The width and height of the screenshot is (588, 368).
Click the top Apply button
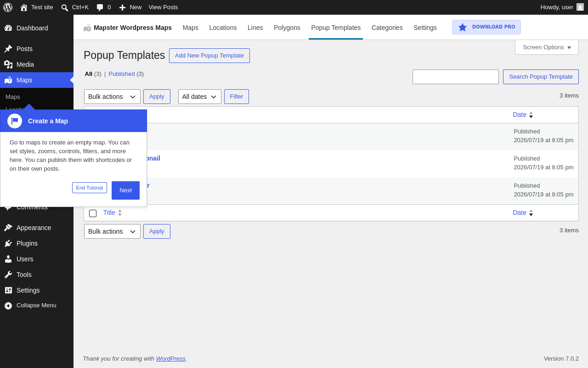(157, 97)
